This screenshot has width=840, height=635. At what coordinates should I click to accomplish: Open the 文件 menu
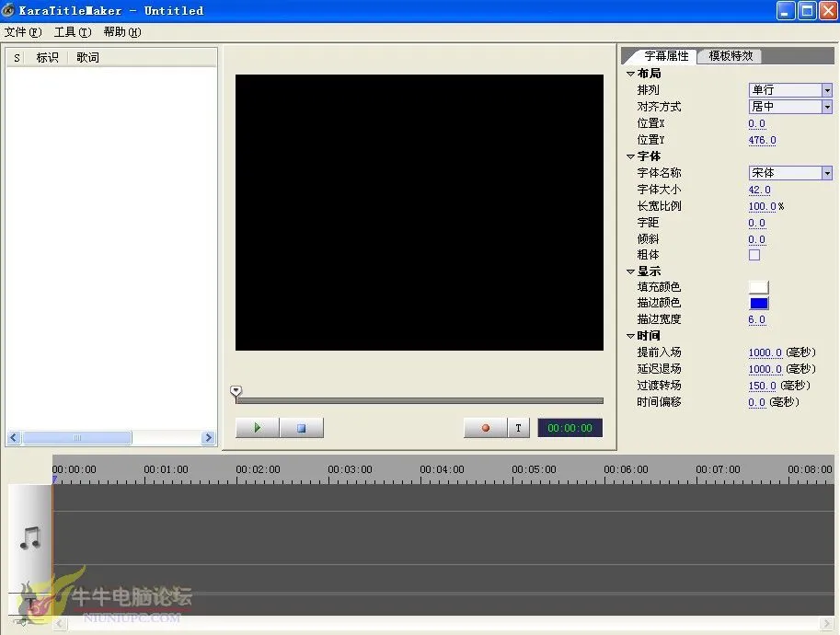coord(22,32)
